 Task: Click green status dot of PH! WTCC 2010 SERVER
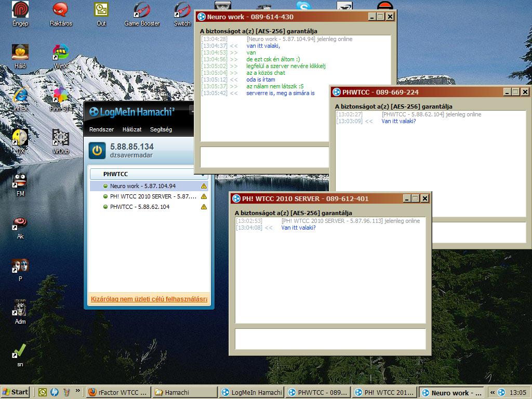(x=105, y=196)
